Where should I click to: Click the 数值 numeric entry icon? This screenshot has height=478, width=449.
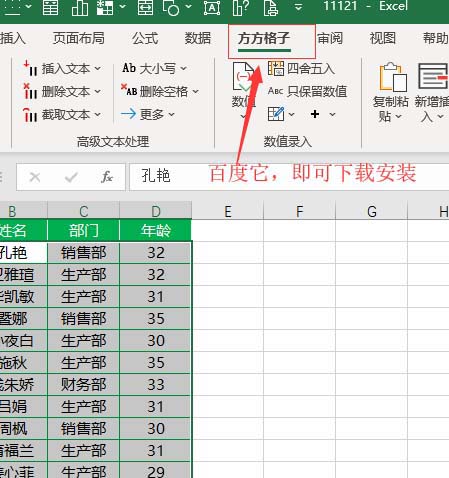243,77
